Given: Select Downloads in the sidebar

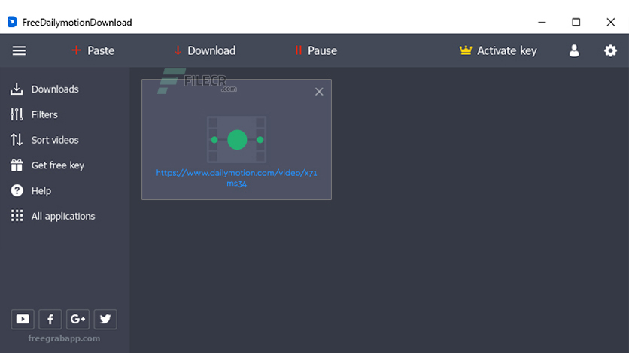Looking at the screenshot, I should 44,89.
